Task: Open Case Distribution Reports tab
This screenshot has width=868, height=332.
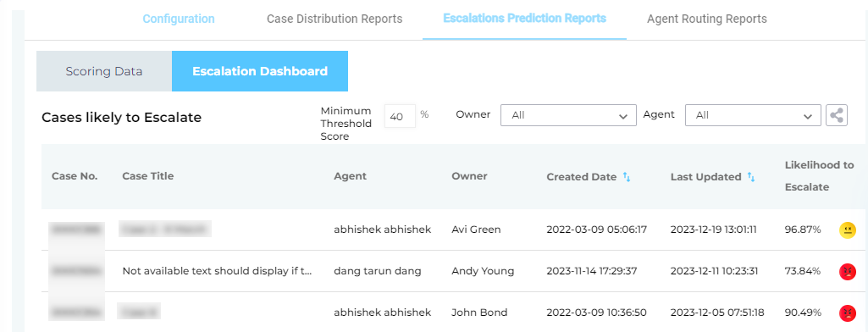Action: (334, 19)
